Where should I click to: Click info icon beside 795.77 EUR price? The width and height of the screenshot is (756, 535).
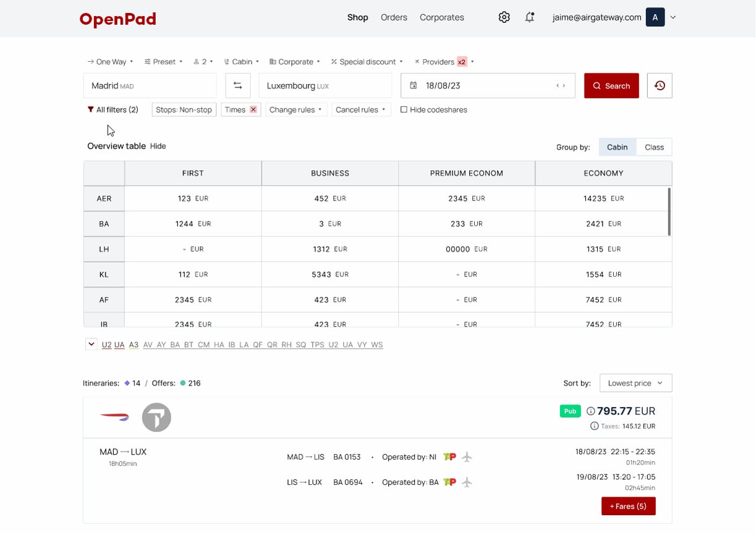click(x=590, y=411)
